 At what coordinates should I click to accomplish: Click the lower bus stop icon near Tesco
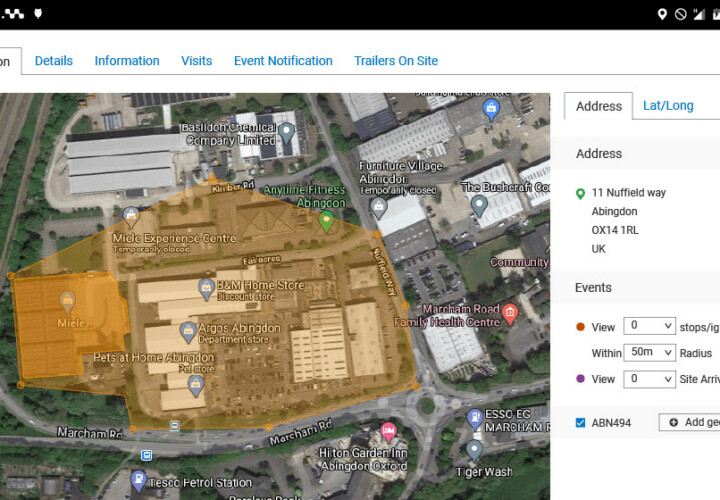click(146, 455)
